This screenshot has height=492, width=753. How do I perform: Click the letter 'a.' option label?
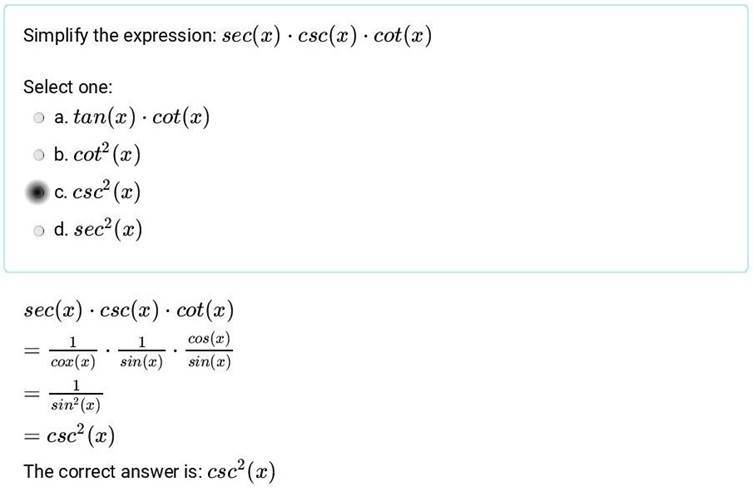(x=61, y=118)
